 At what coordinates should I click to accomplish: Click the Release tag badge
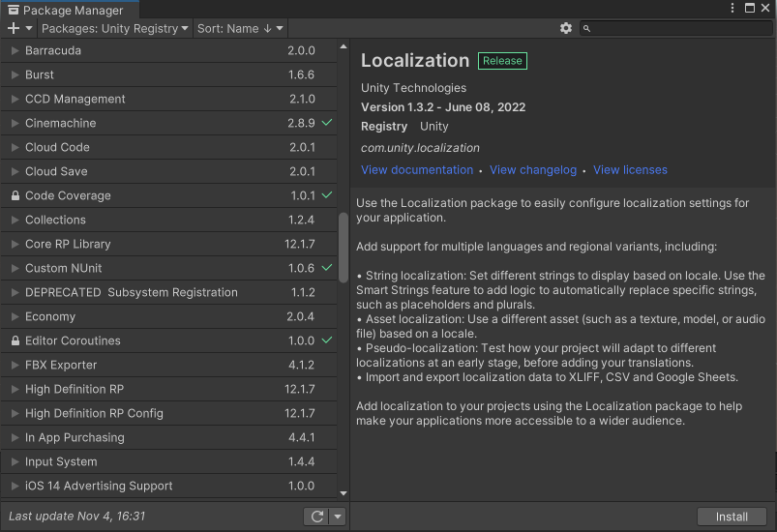pyautogui.click(x=502, y=61)
